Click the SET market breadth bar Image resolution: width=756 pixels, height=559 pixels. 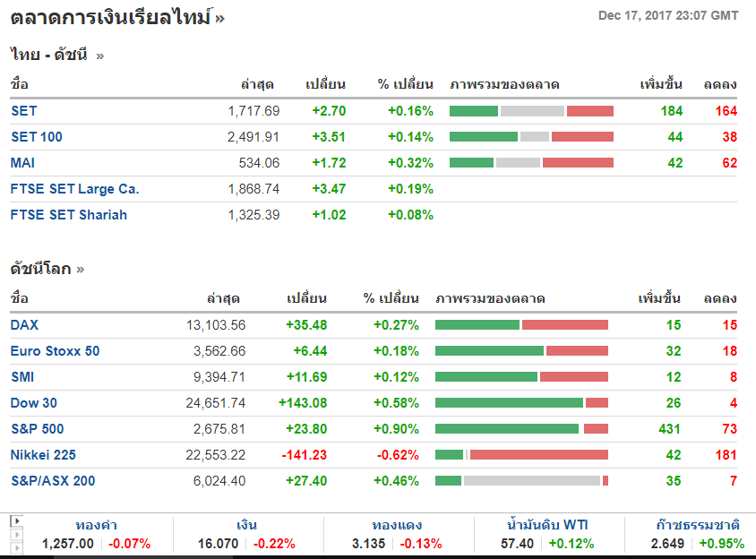[531, 111]
